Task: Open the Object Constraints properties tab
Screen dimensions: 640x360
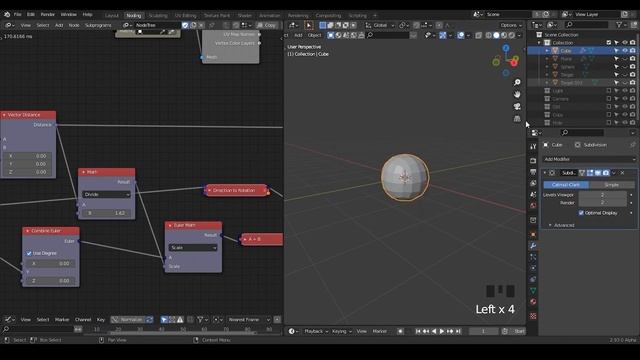Action: pyautogui.click(x=533, y=279)
